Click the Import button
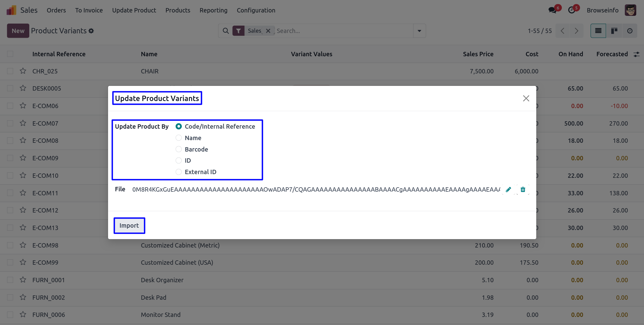644x325 pixels. [x=129, y=226]
